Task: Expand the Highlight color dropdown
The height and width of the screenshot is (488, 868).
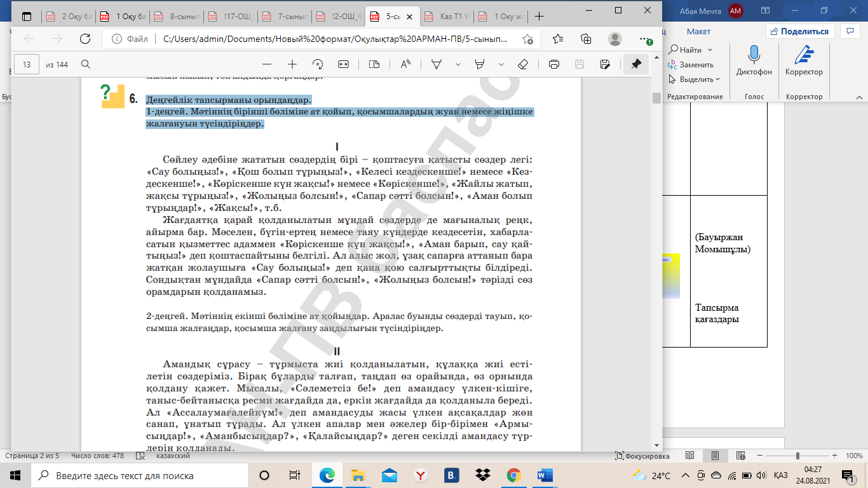Action: (501, 64)
